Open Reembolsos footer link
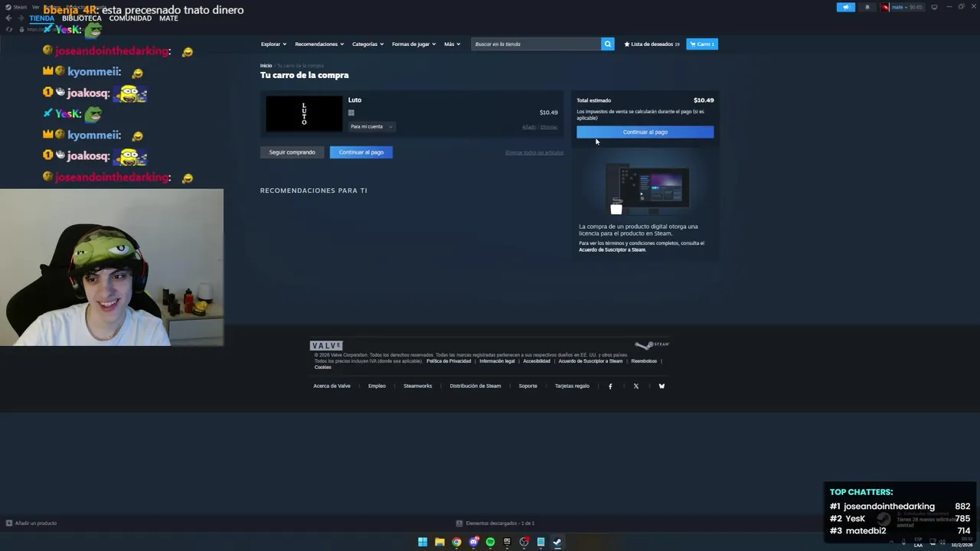This screenshot has width=980, height=551. [x=644, y=361]
